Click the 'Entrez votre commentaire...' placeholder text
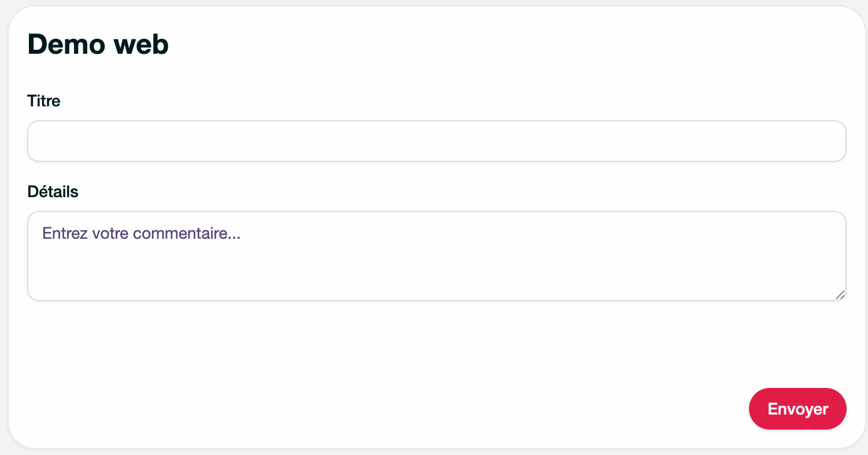Image resolution: width=868 pixels, height=455 pixels. (142, 234)
